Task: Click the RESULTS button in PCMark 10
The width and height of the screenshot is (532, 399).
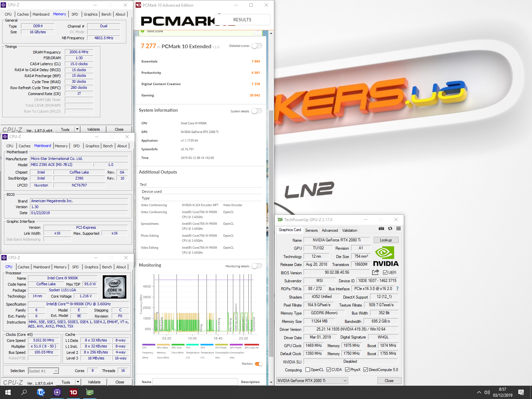Action: (242, 20)
